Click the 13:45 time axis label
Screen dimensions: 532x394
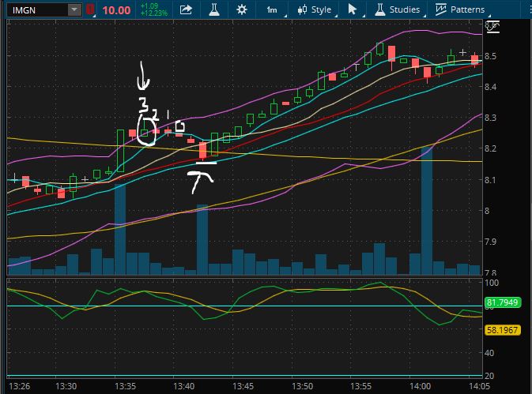click(243, 386)
